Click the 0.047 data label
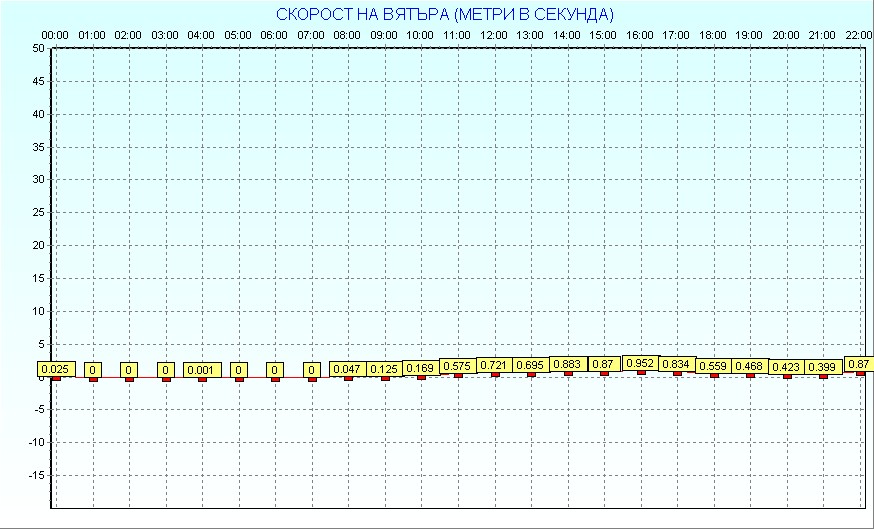Screen dimensions: 874x529 click(348, 369)
